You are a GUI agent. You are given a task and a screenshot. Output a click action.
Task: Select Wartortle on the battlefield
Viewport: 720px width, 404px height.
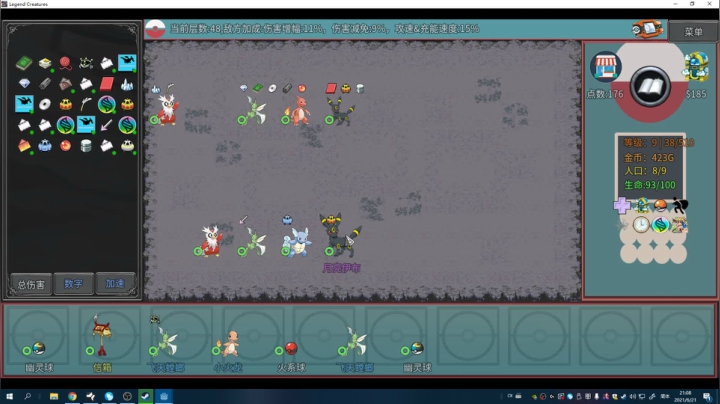pos(299,242)
